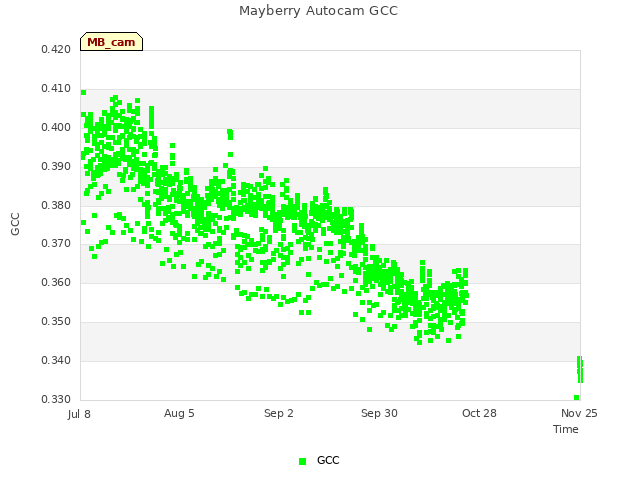Click the 0.380 y-axis value

[x=56, y=205]
